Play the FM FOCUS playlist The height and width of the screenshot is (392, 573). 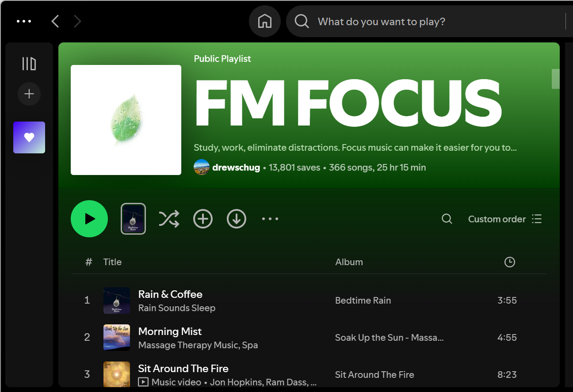tap(89, 219)
